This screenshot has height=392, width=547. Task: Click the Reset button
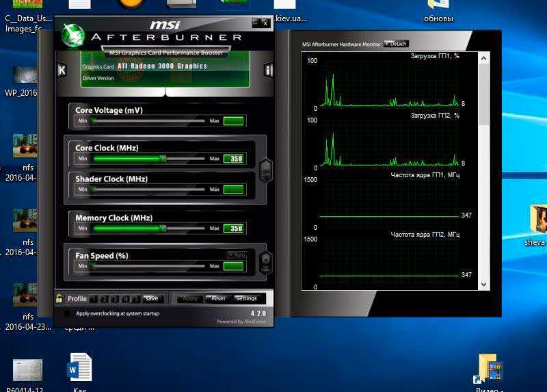coord(217,299)
